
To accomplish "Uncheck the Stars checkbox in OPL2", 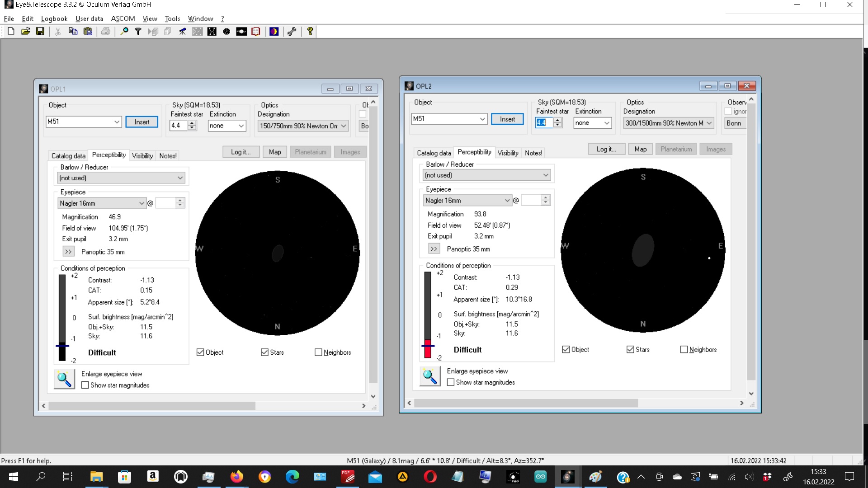I will click(x=630, y=350).
